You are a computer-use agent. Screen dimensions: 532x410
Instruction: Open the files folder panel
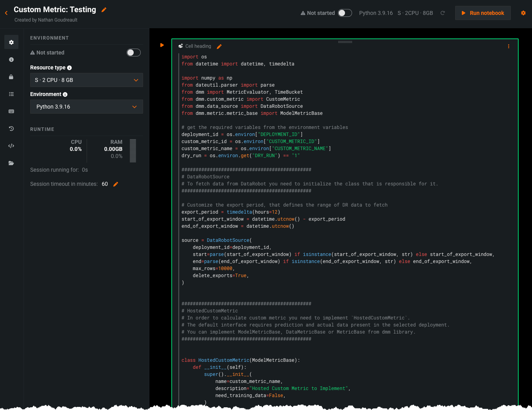11,163
